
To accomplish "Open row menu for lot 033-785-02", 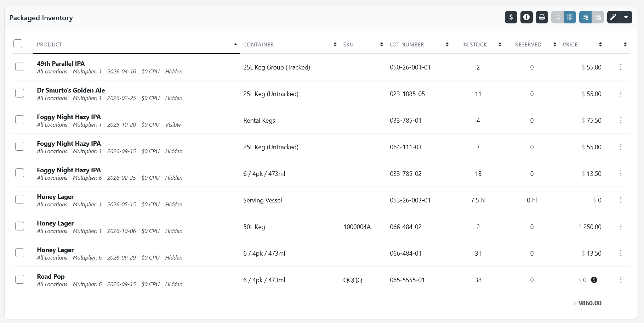I will point(621,173).
